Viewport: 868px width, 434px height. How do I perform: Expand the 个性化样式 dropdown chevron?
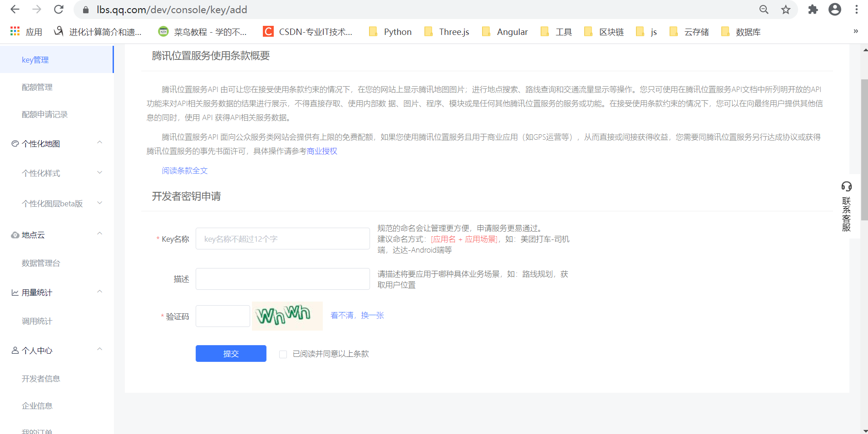tap(99, 172)
